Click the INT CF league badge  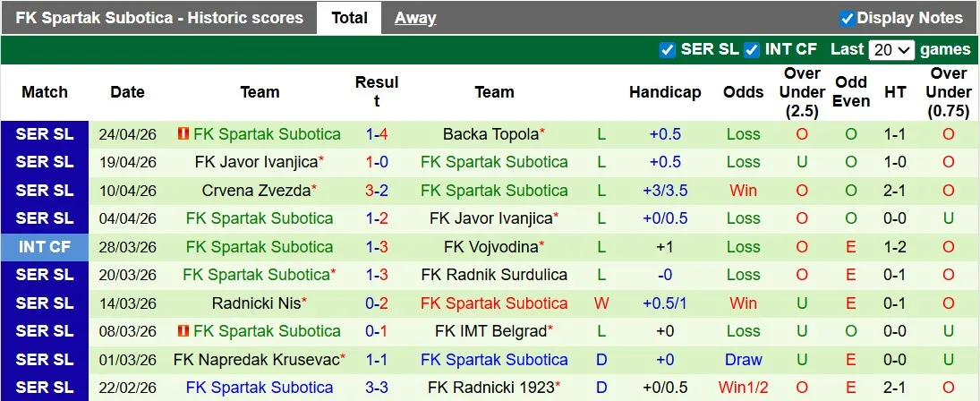pos(45,247)
